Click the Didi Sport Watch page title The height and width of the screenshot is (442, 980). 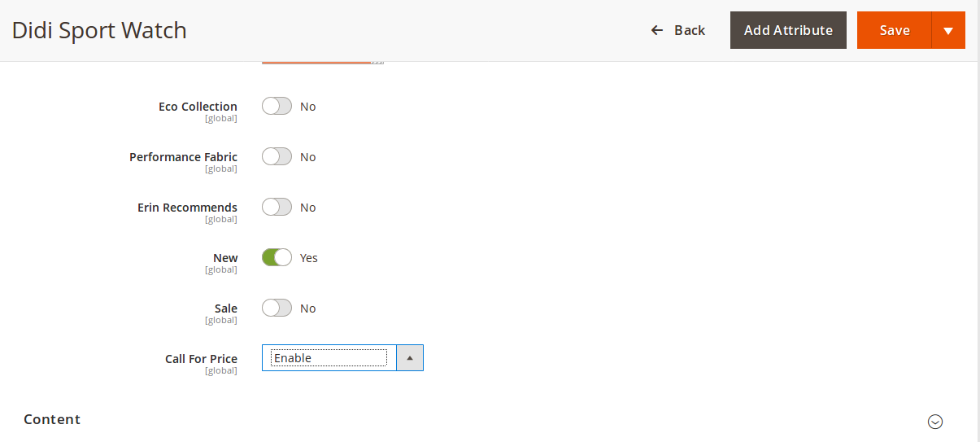[x=99, y=30]
